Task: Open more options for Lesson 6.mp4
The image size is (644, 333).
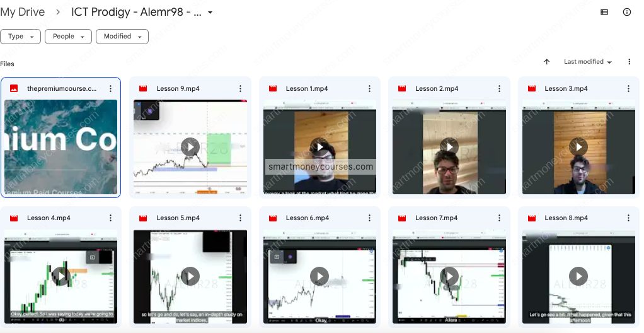Action: (369, 218)
